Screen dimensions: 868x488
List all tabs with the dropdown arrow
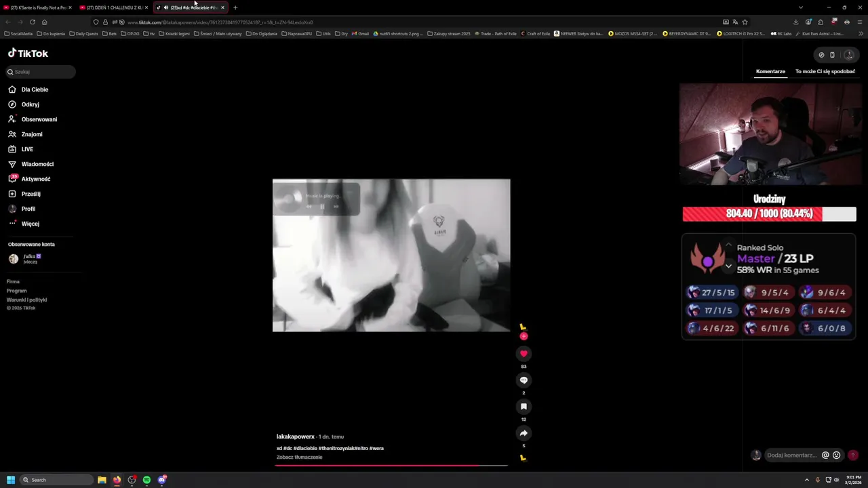[x=800, y=7]
